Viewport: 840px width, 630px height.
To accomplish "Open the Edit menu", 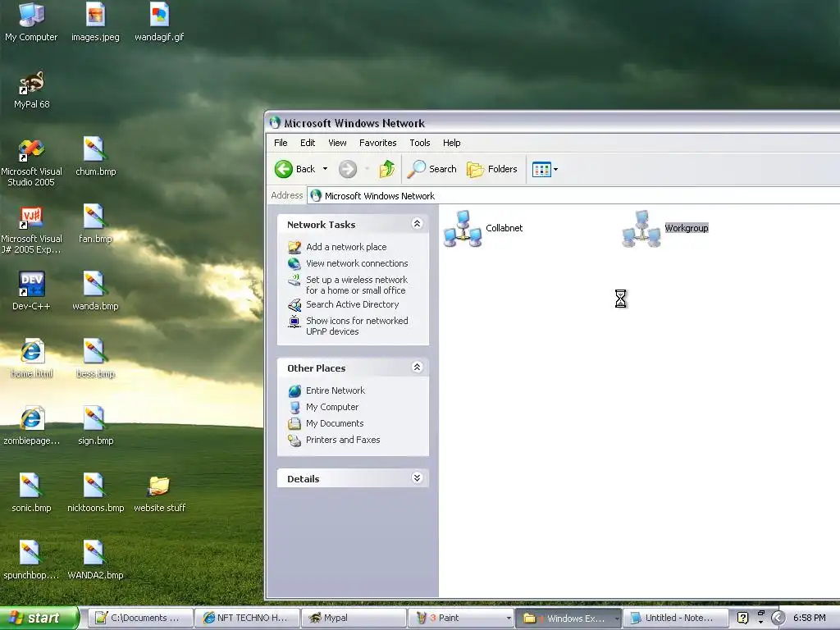I will point(308,143).
